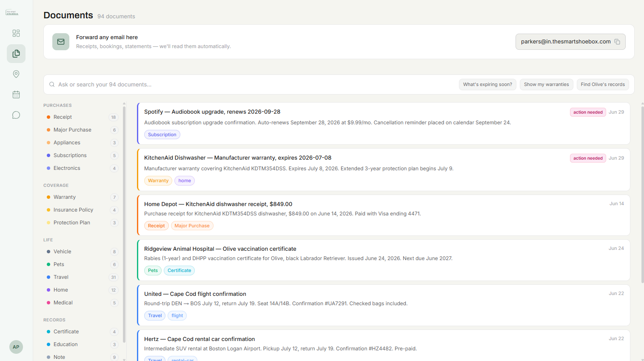Click Certificate tag on Ridgeview document
This screenshot has width=644, height=361.
click(179, 270)
